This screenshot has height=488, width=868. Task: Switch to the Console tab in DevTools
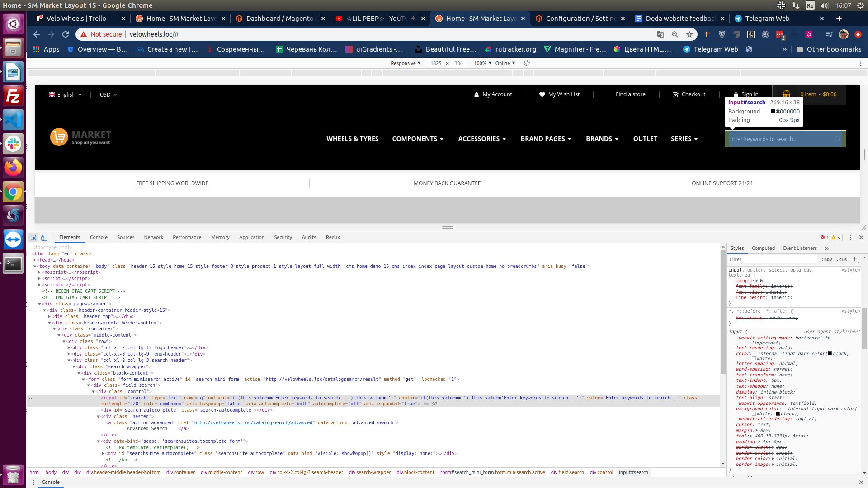[x=99, y=237]
